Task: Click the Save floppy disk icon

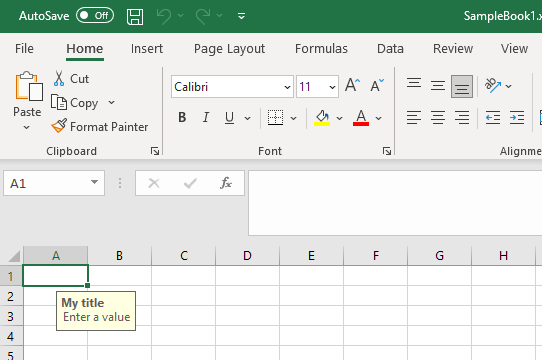Action: 135,16
